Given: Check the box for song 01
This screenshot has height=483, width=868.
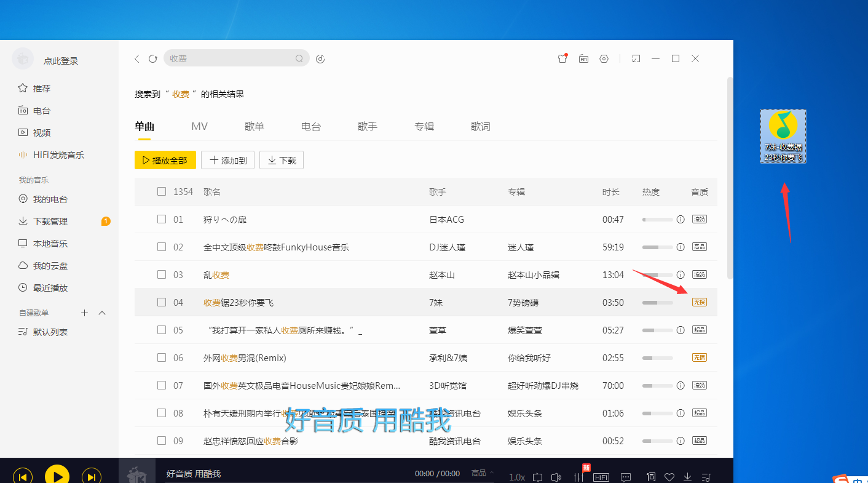Looking at the screenshot, I should (x=162, y=219).
